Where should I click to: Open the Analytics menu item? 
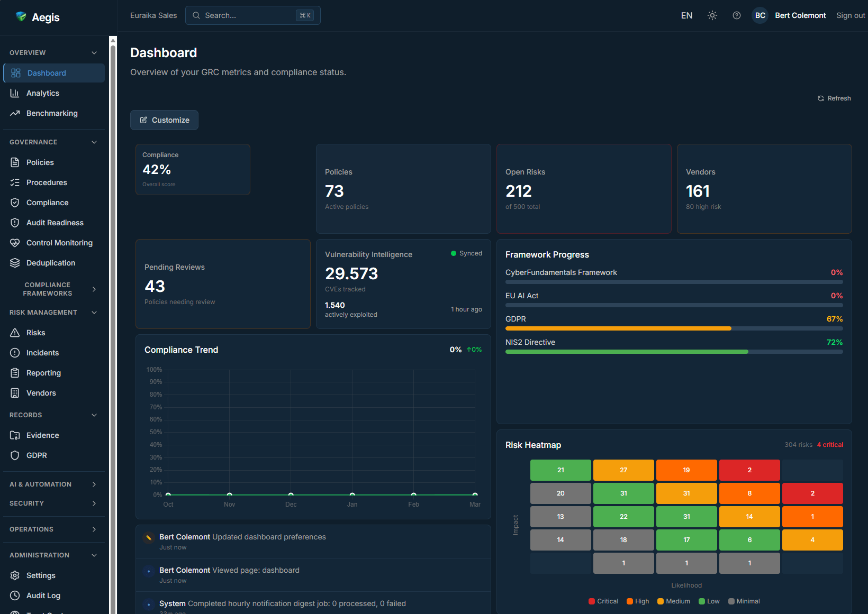click(x=43, y=93)
